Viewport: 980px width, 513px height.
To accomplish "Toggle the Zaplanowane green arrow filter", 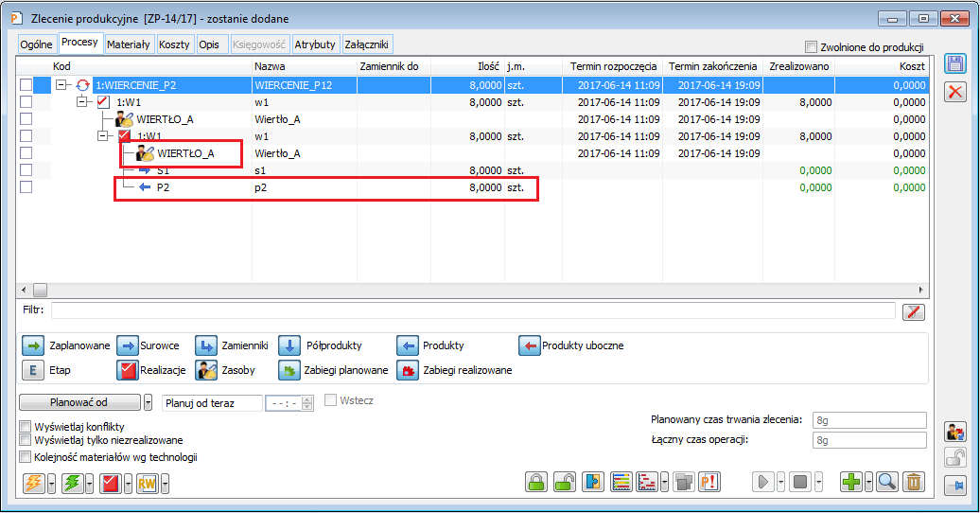I will coord(33,345).
